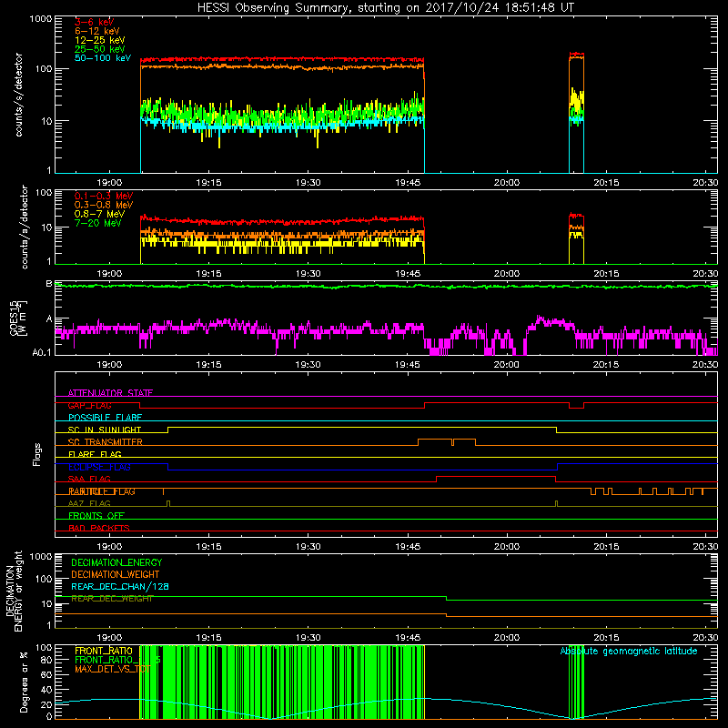Screen dimensions: 728x728
Task: Click the Absolute geomagnetic latitude label
Action: pos(629,651)
